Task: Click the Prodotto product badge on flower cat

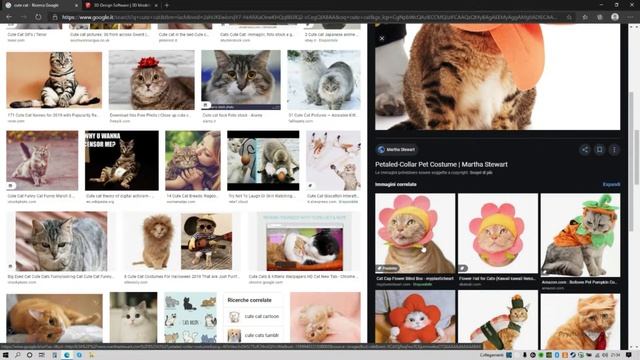Action: (387, 268)
